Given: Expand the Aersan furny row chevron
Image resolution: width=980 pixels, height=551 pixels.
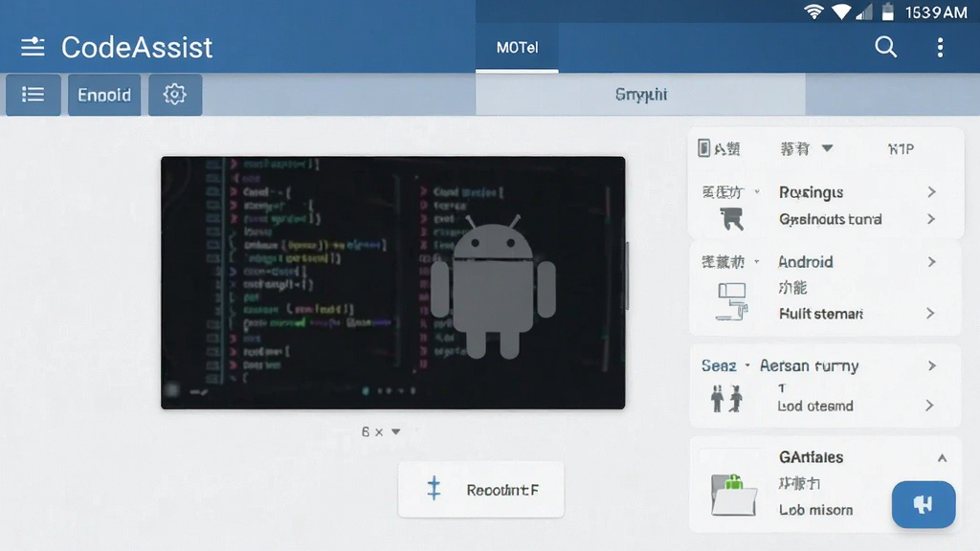Looking at the screenshot, I should click(931, 366).
